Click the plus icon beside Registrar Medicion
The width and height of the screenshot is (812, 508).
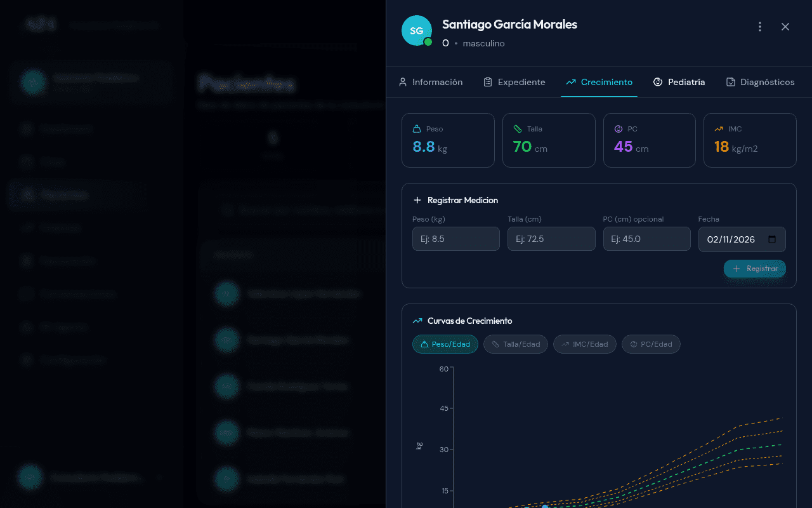pyautogui.click(x=417, y=200)
